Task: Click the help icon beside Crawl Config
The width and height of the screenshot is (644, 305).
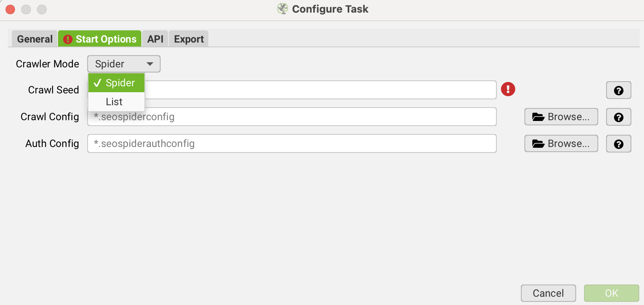Action: [x=618, y=117]
